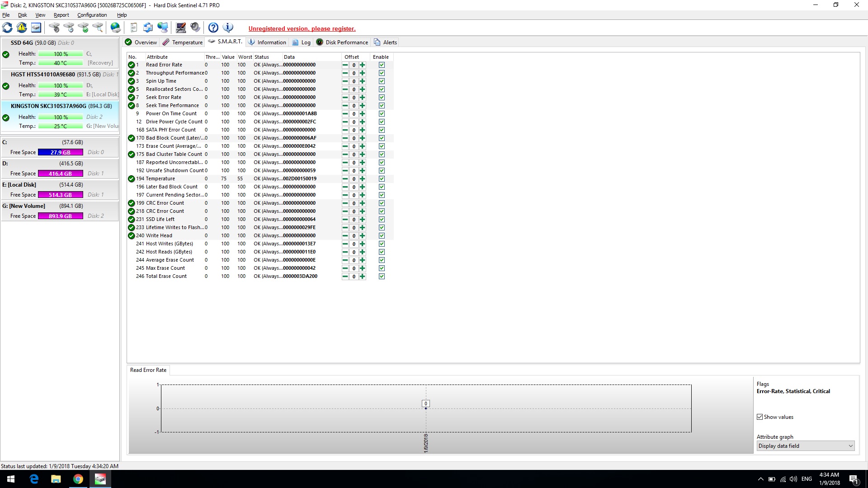
Task: Click the C: free space bar
Action: click(60, 152)
